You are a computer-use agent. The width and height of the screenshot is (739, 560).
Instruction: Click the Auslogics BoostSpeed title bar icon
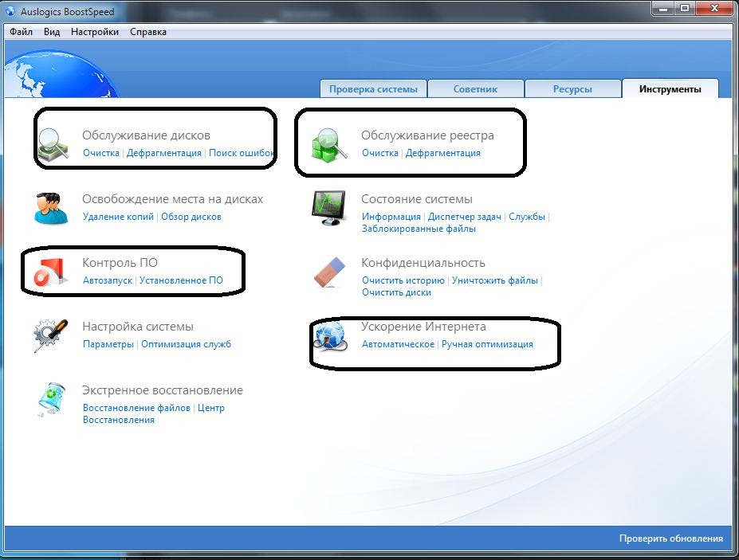11,11
